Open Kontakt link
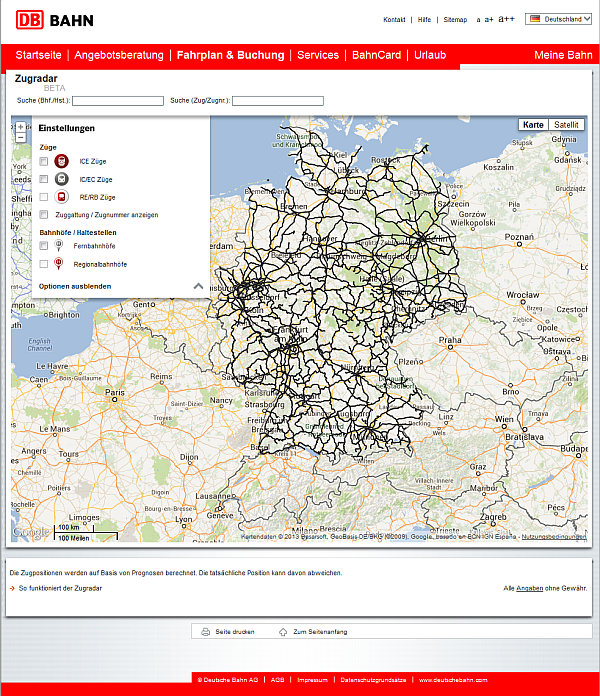 [x=394, y=20]
